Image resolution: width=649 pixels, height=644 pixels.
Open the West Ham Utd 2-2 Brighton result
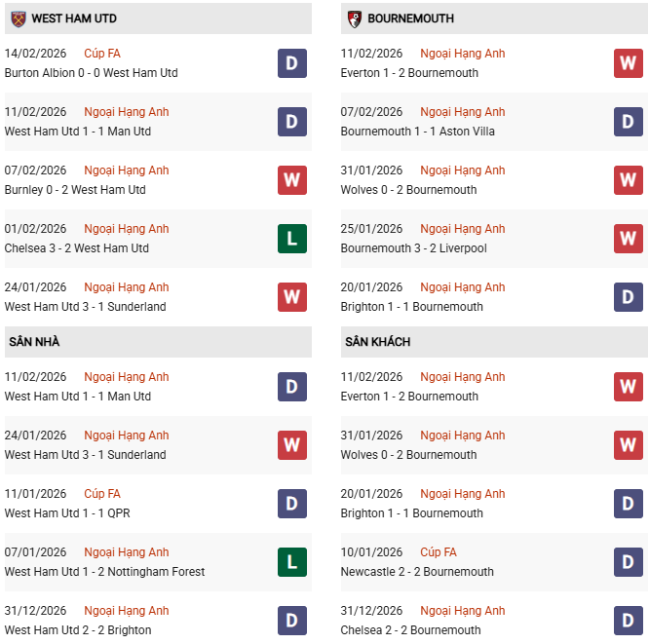coord(78,630)
